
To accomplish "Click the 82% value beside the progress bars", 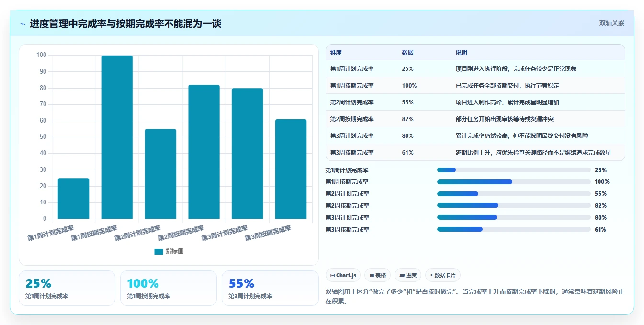I will (x=600, y=206).
